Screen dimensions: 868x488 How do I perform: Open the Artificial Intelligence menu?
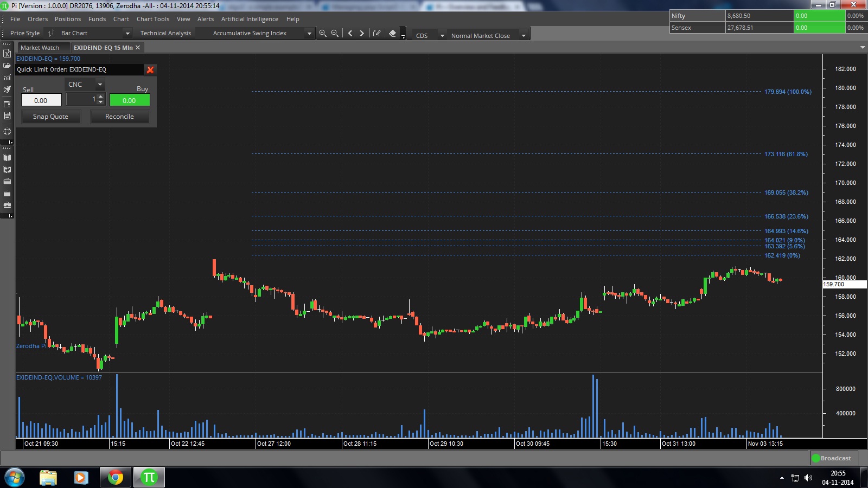coord(250,19)
